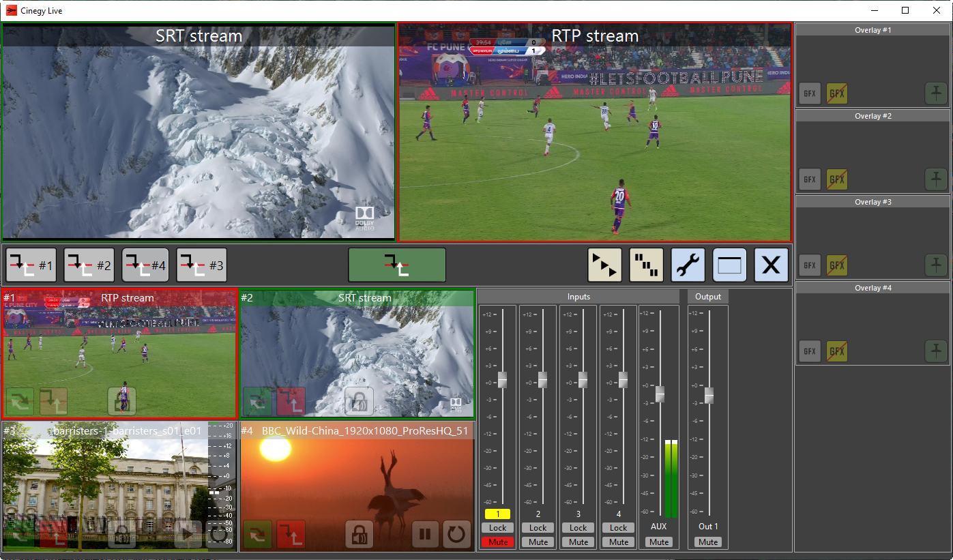
Task: Click the Out 1 output fader handle
Action: [709, 396]
